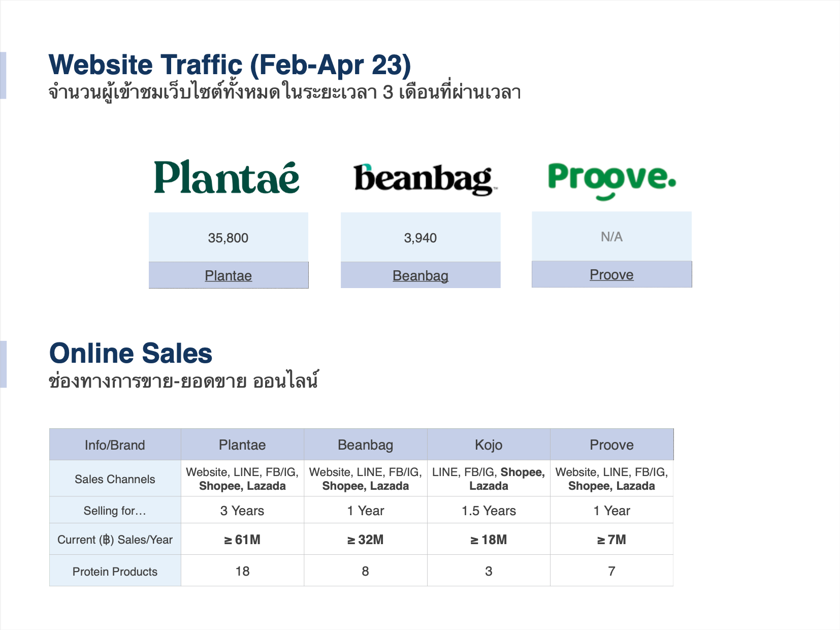Screen dimensions: 840x630
Task: Open the Plantae website link
Action: [228, 275]
